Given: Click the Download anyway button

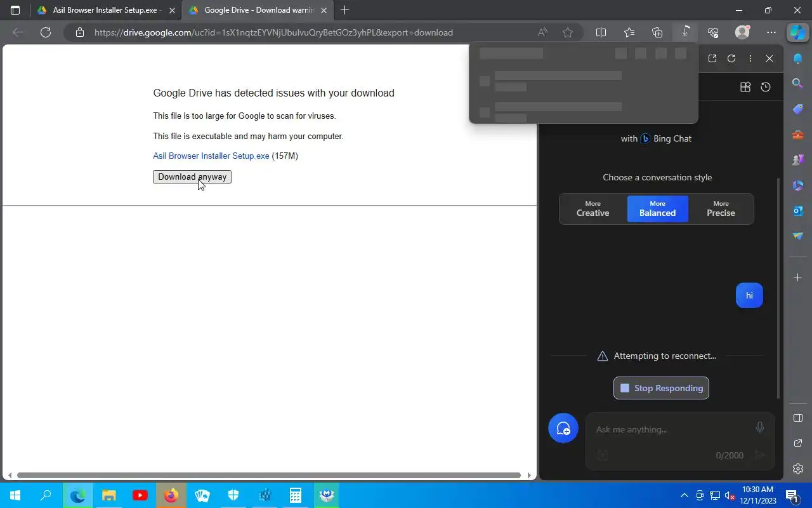Looking at the screenshot, I should (x=192, y=177).
